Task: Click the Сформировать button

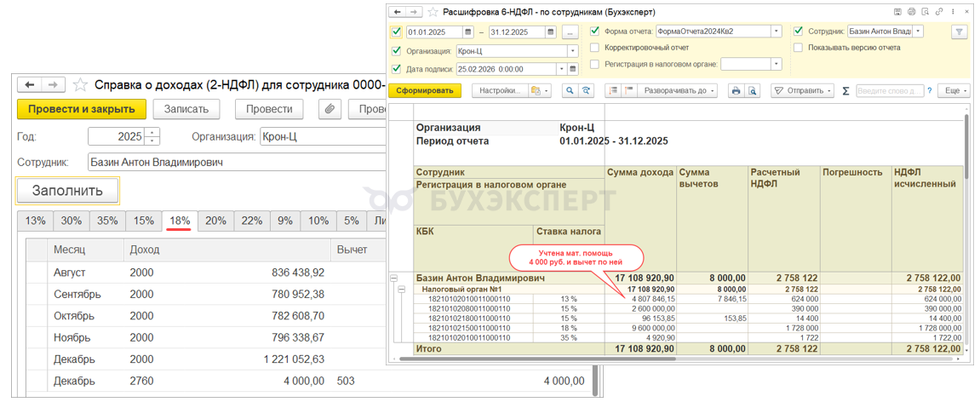Action: (x=425, y=91)
